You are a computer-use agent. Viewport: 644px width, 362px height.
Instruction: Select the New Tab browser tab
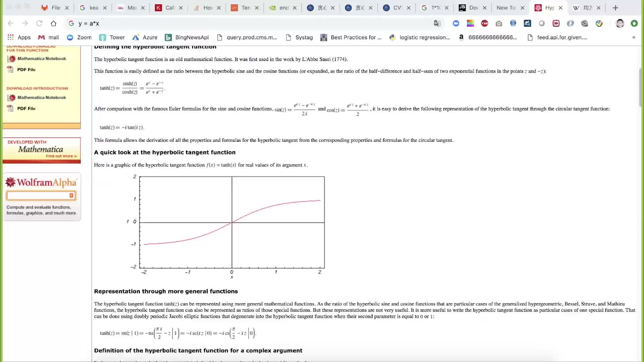pos(505,7)
